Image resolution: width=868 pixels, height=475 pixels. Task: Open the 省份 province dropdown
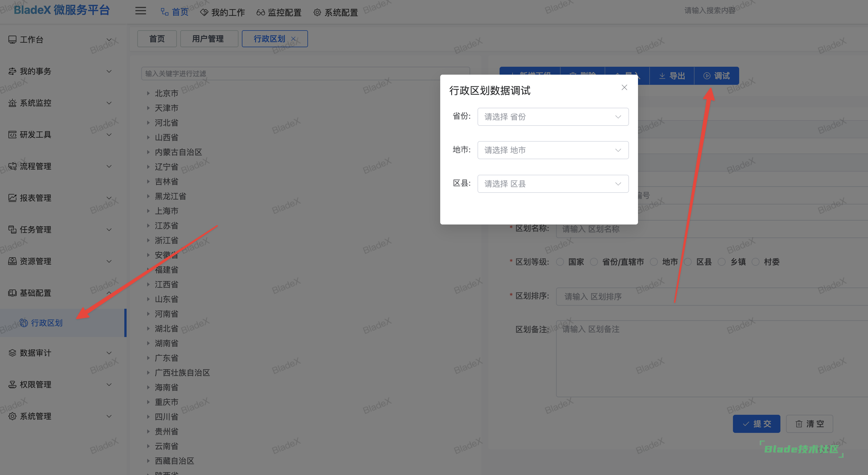(552, 117)
